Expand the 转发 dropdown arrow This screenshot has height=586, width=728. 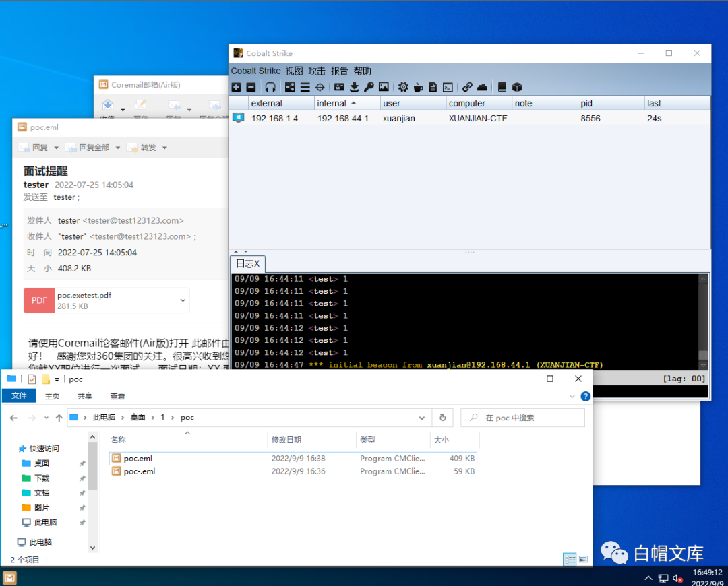(164, 148)
